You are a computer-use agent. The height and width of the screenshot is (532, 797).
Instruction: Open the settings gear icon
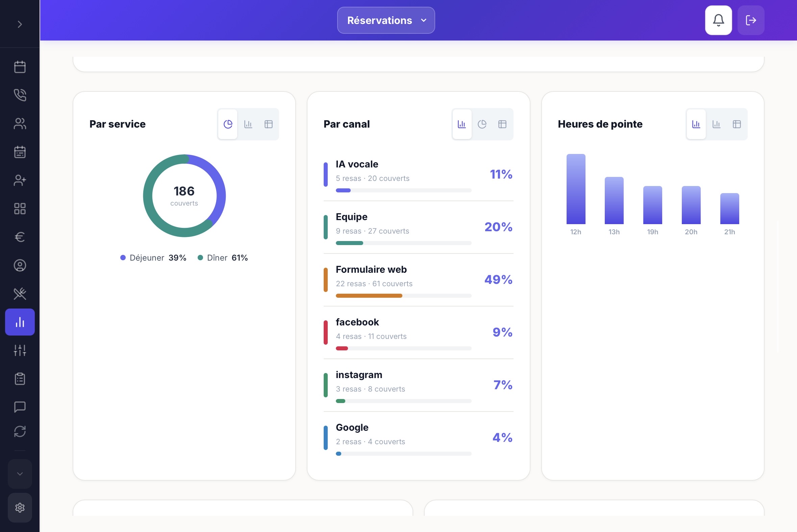[20, 508]
